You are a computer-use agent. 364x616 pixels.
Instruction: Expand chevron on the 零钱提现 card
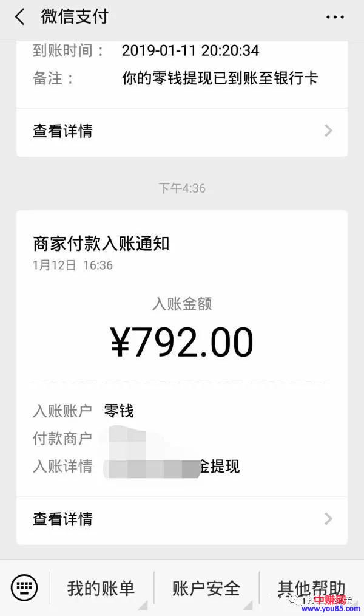click(x=328, y=131)
